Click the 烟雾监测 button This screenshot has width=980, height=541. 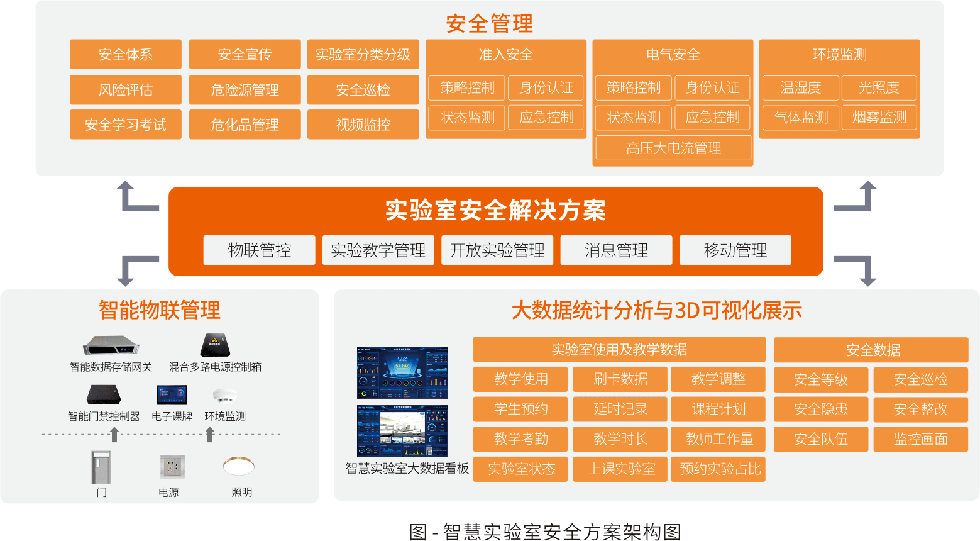pyautogui.click(x=879, y=118)
